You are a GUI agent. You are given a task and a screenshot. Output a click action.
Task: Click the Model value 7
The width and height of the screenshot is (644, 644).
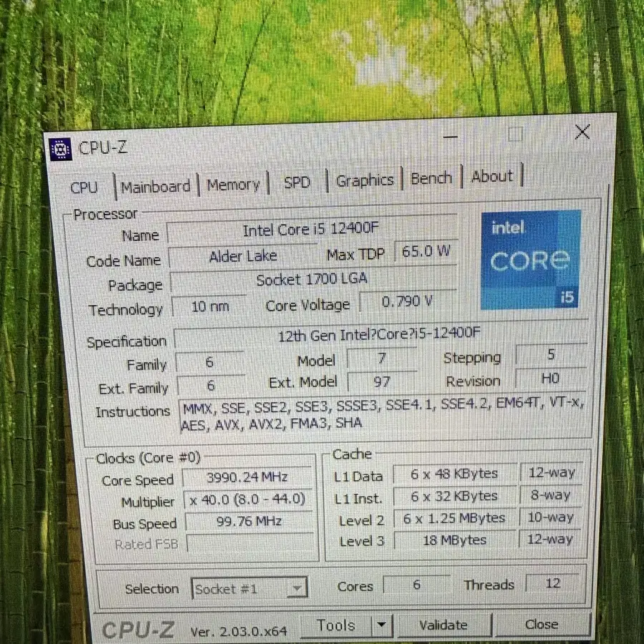point(381,358)
